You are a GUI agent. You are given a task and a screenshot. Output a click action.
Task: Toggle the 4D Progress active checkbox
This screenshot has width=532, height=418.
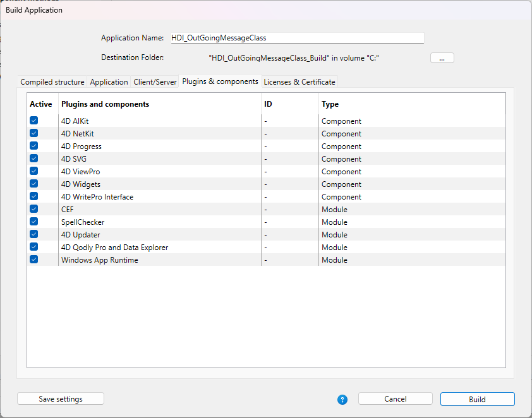[x=34, y=146]
